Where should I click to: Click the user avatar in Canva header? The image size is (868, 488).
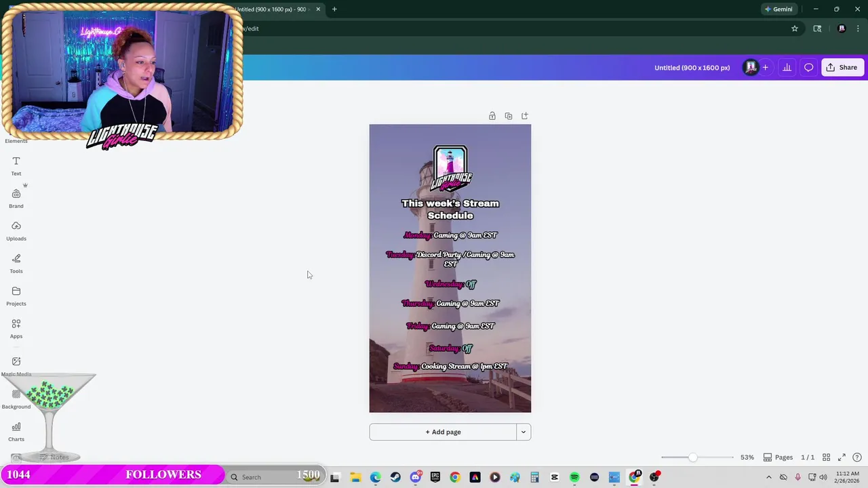pyautogui.click(x=751, y=67)
